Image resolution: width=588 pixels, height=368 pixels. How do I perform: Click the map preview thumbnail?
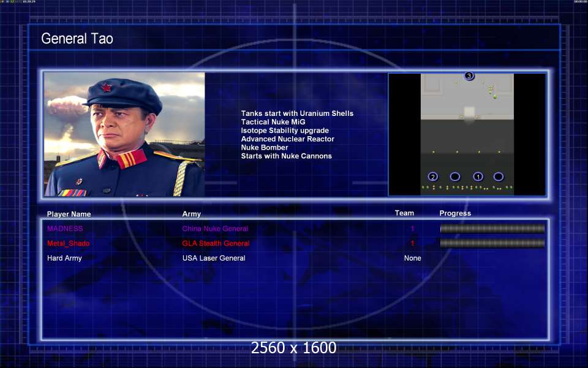click(467, 134)
